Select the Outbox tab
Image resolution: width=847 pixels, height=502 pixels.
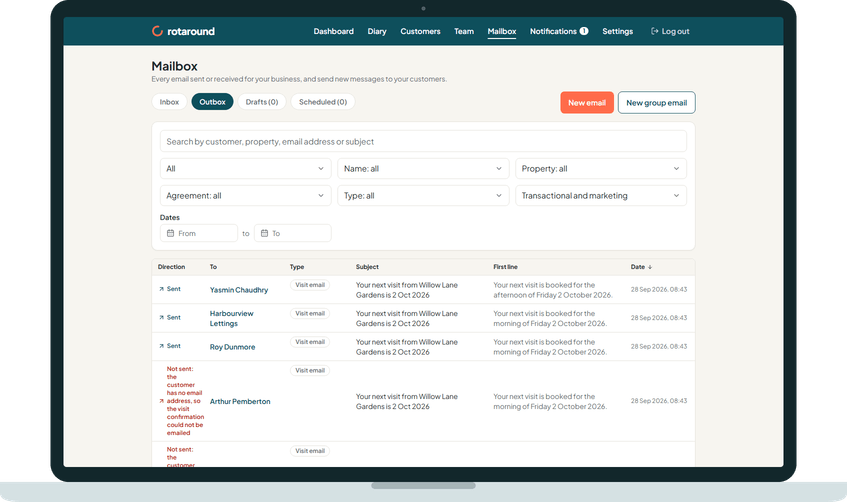click(x=212, y=102)
